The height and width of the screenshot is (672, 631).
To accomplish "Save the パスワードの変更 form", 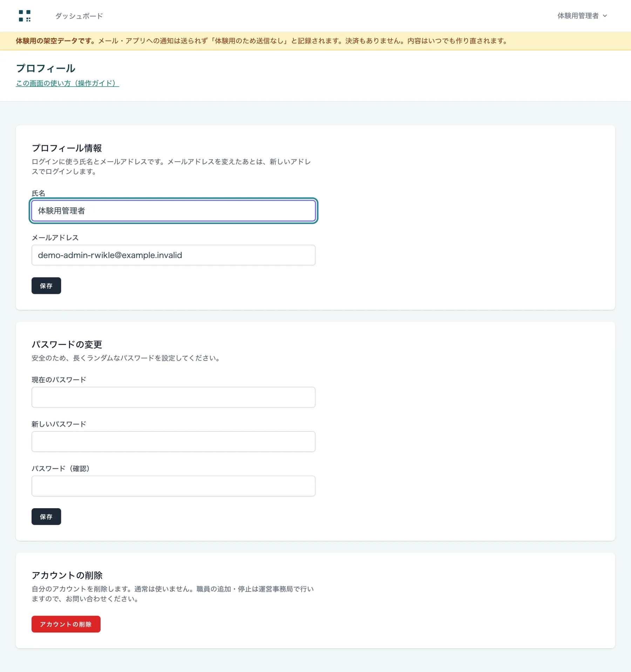I will tap(46, 517).
